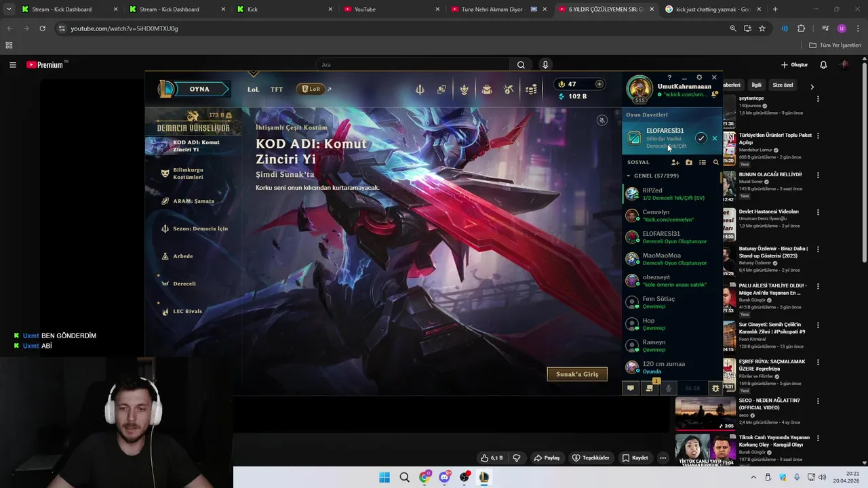Select the Size özel filter chip
Screen dimensions: 868x488
pos(783,85)
